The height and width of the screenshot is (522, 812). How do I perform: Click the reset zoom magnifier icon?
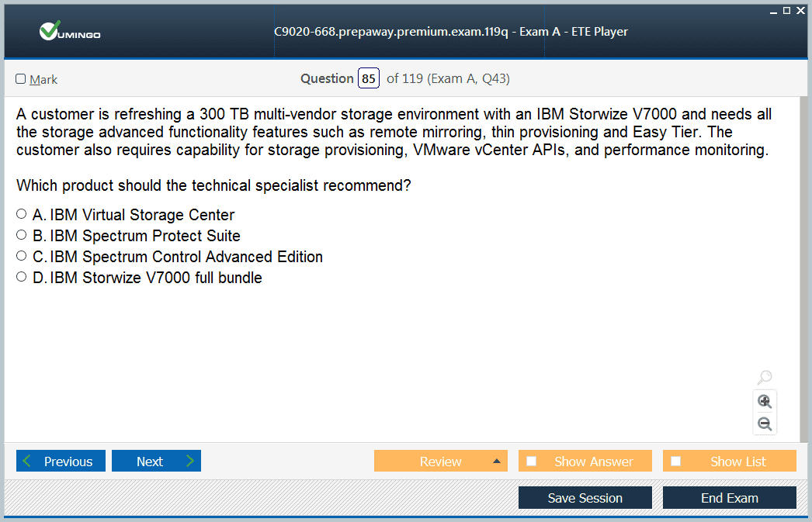[765, 378]
